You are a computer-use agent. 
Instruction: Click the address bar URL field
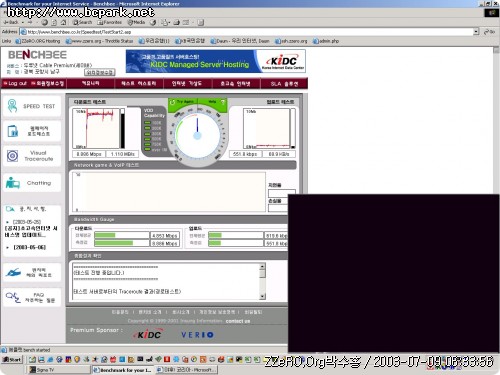tap(247, 32)
